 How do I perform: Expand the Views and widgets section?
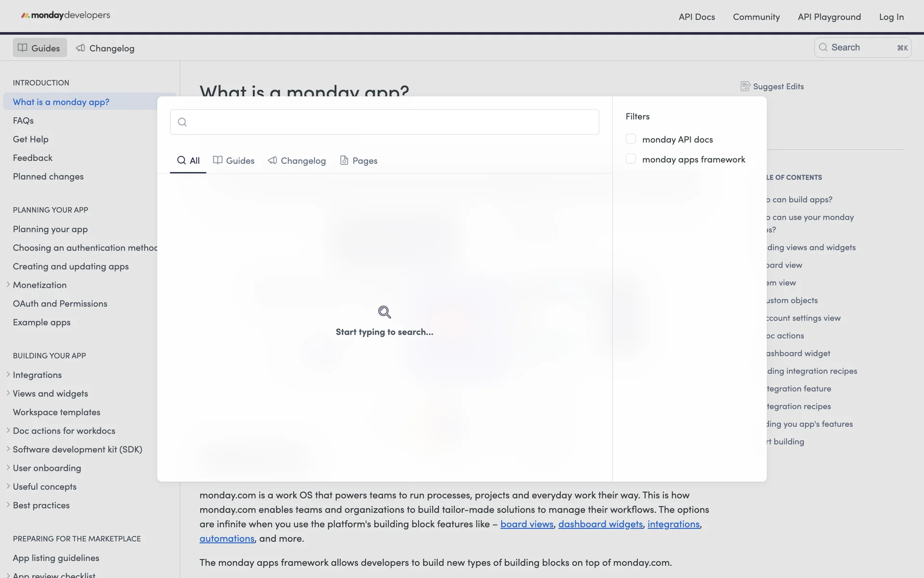click(8, 393)
